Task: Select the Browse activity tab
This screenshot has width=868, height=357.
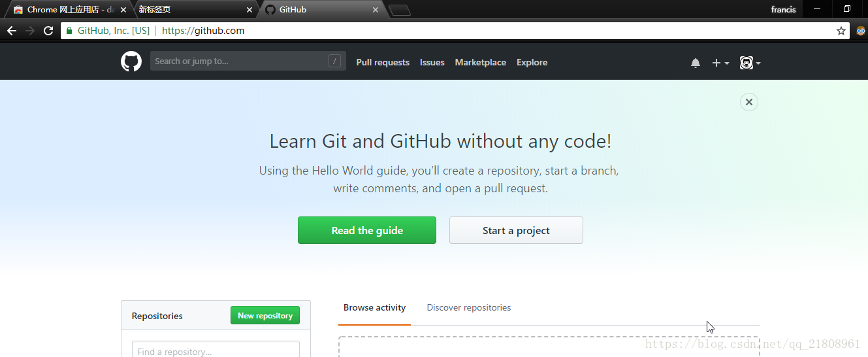Action: (374, 307)
